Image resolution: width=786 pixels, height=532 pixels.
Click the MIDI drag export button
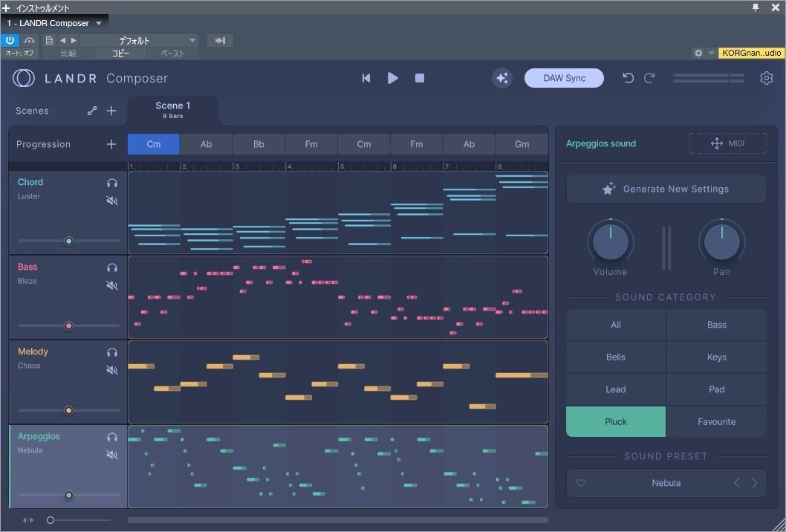727,143
